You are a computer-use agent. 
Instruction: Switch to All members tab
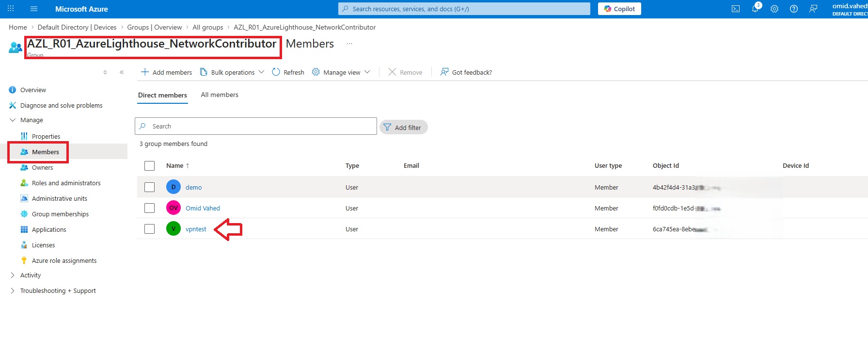click(220, 95)
